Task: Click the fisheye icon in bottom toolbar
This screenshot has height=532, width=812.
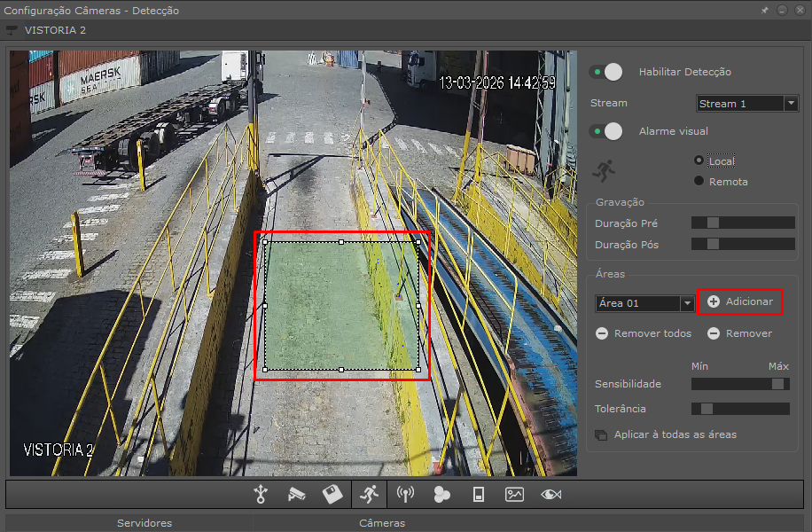Action: [551, 495]
